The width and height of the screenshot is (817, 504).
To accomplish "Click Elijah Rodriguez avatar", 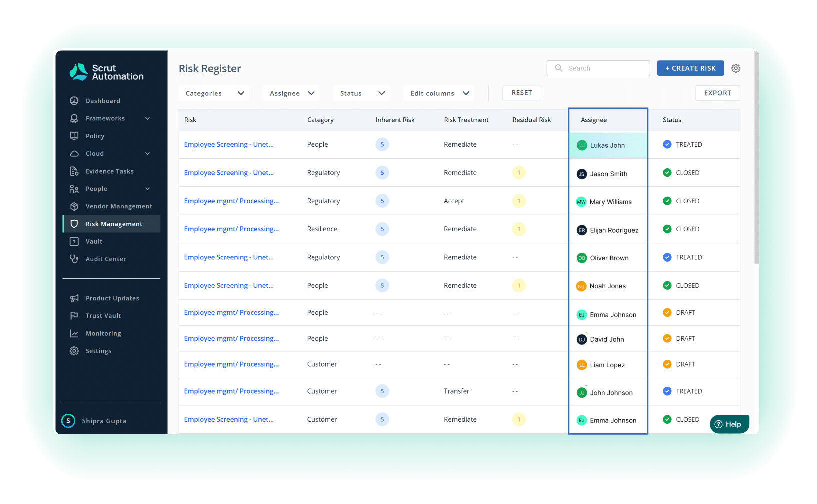I will coord(582,230).
